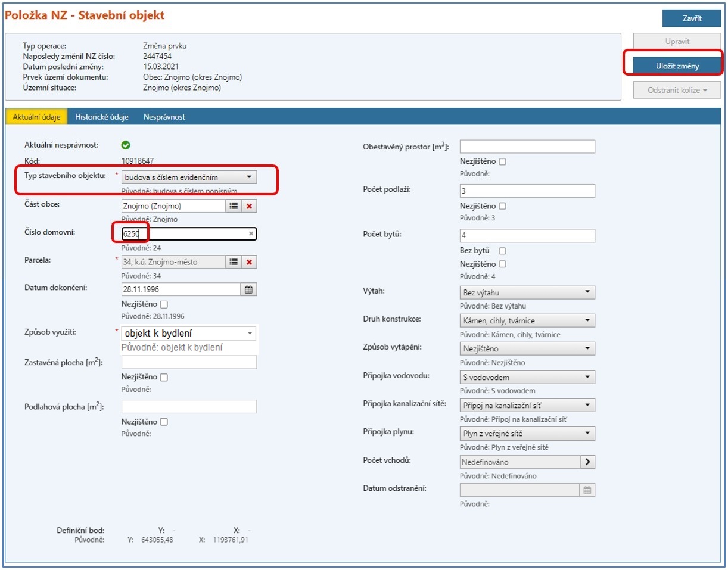The height and width of the screenshot is (570, 728).
Task: Clear Část obce with red X
Action: click(250, 206)
